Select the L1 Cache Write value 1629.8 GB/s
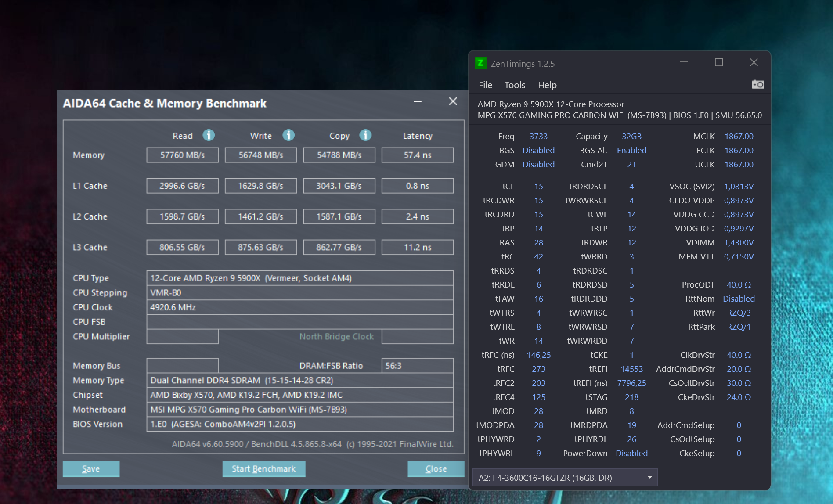The height and width of the screenshot is (504, 833). pos(261,186)
